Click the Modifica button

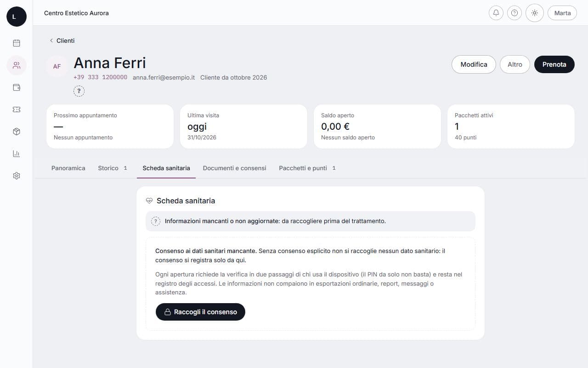(474, 64)
